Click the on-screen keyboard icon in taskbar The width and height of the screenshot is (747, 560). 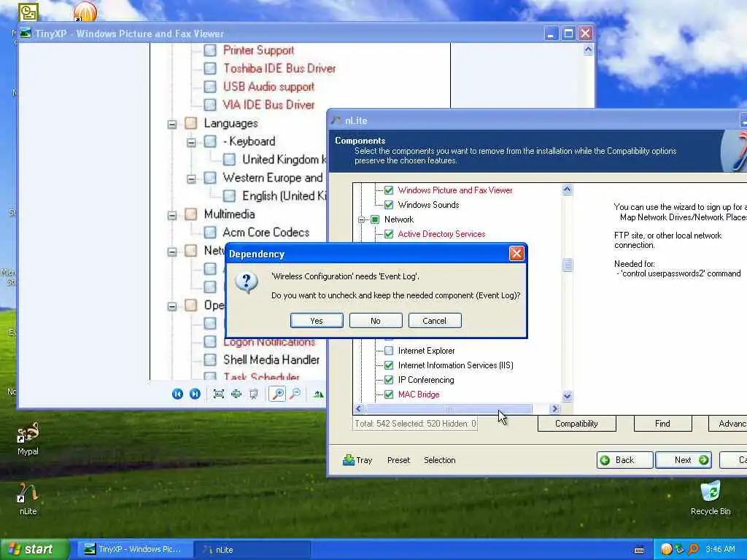pos(639,550)
